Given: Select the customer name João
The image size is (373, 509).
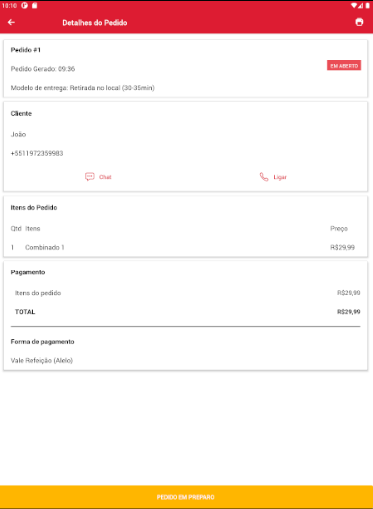Looking at the screenshot, I should tap(18, 134).
